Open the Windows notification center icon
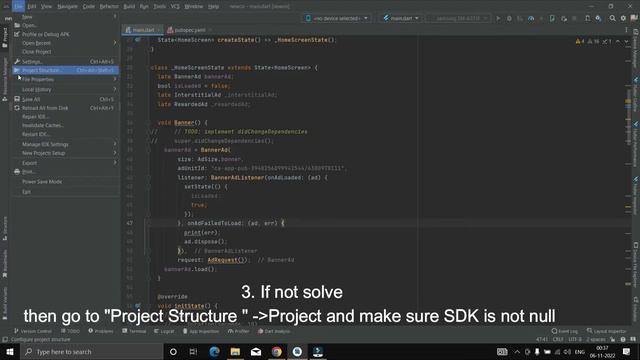This screenshot has width=640, height=360. point(627,351)
